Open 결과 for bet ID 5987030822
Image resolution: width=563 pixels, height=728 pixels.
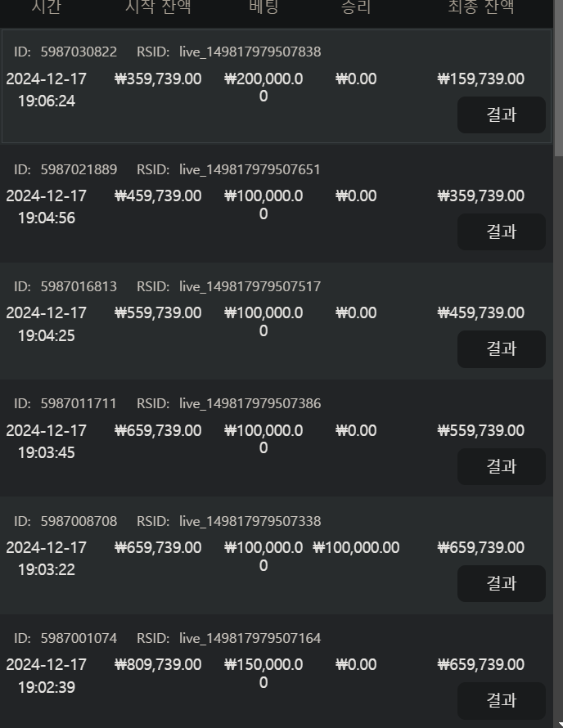(x=502, y=115)
